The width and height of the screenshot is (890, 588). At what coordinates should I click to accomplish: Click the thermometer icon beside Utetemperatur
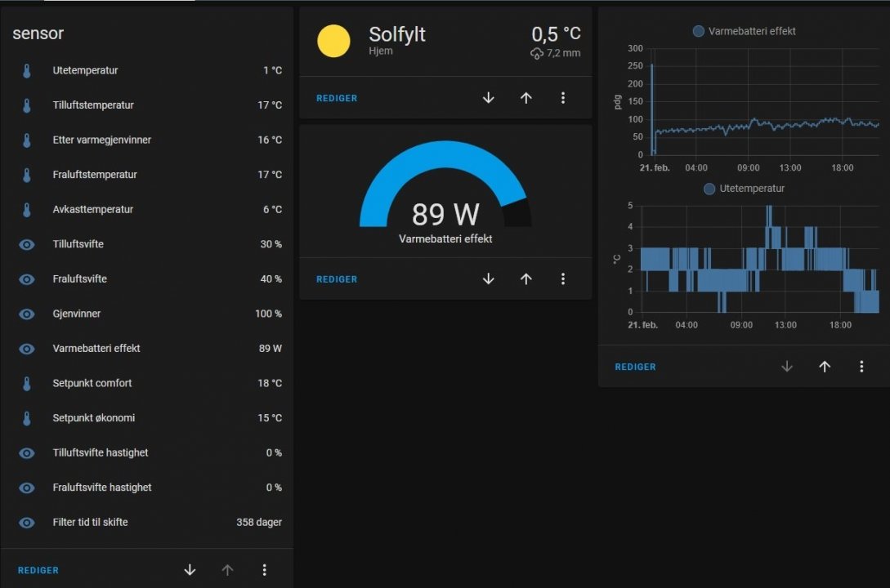[x=27, y=71]
